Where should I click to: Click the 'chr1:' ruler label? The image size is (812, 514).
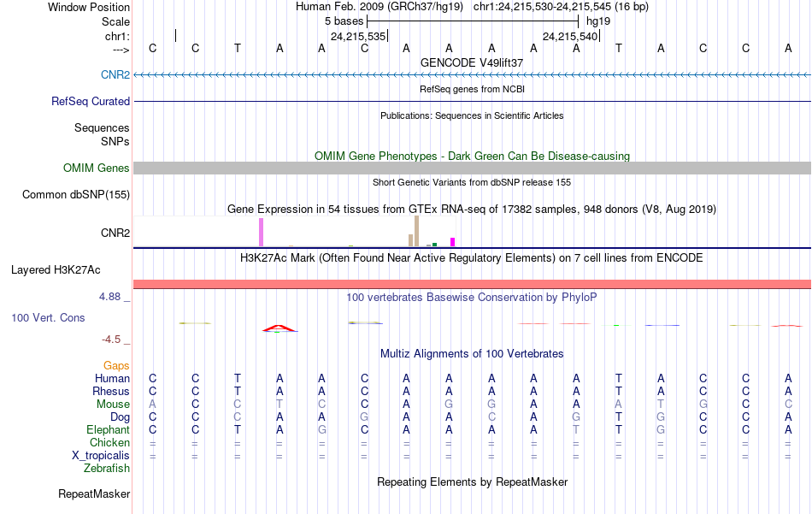tap(117, 36)
